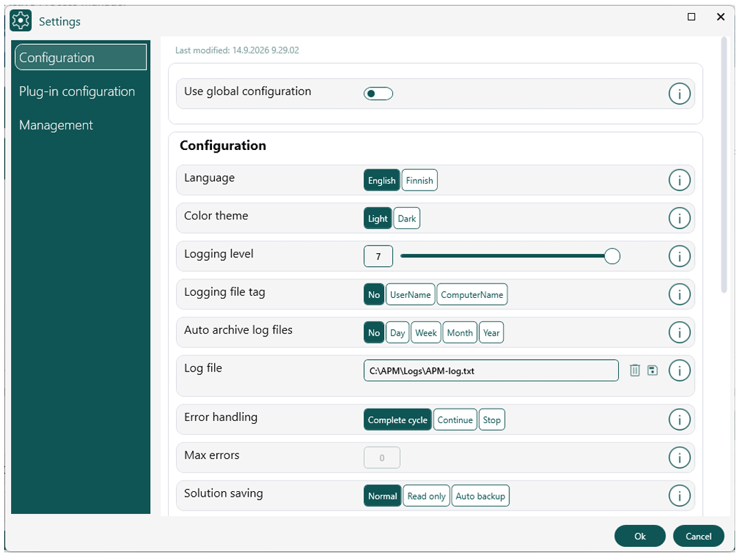Select Finnish language
Image resolution: width=740 pixels, height=560 pixels.
419,180
